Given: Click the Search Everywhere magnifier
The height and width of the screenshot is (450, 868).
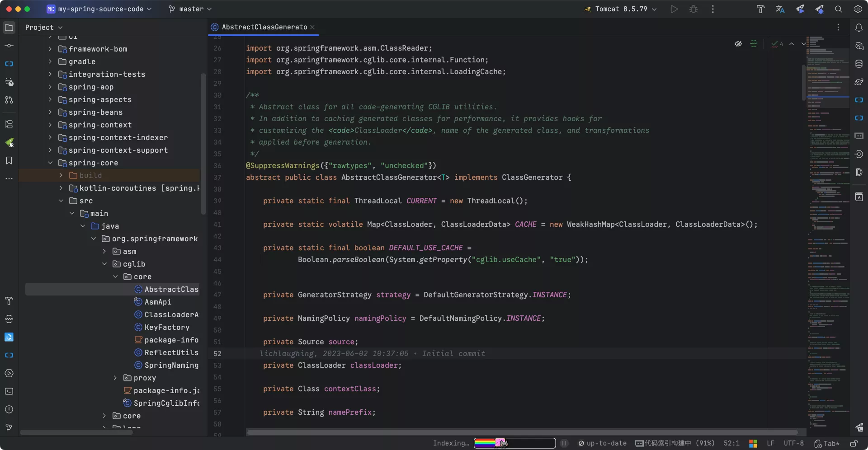Looking at the screenshot, I should (839, 9).
